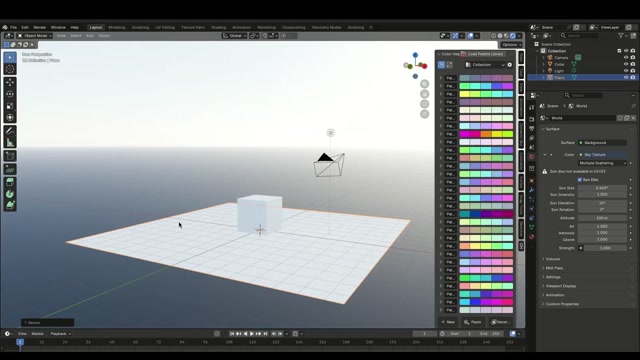Expand the Volume panel
The image size is (640, 360).
(553, 259)
